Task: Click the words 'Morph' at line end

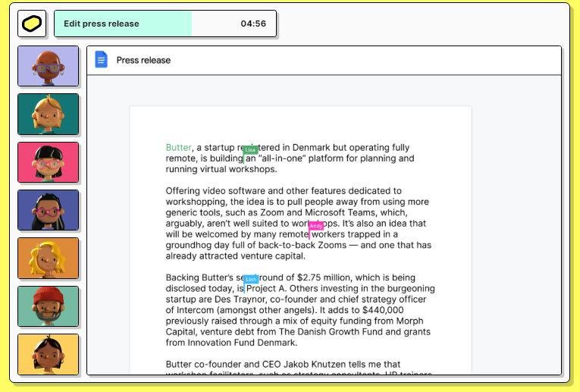Action: (409, 321)
